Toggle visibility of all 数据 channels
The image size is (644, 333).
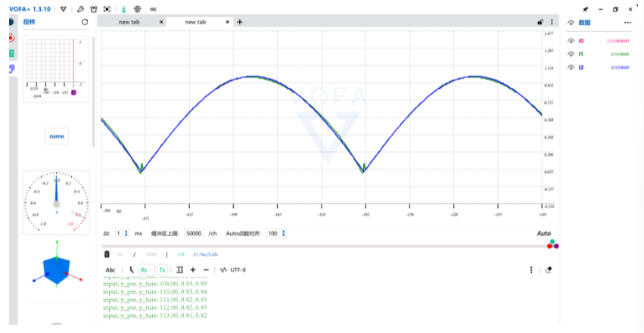pyautogui.click(x=571, y=23)
